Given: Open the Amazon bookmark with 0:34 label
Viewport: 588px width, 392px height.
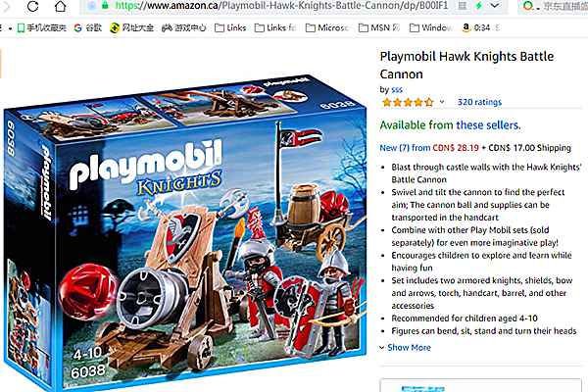Looking at the screenshot, I should click(476, 27).
